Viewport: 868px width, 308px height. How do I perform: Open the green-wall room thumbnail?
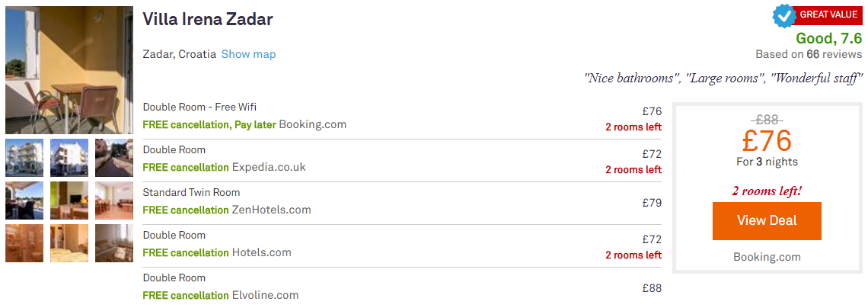[69, 201]
